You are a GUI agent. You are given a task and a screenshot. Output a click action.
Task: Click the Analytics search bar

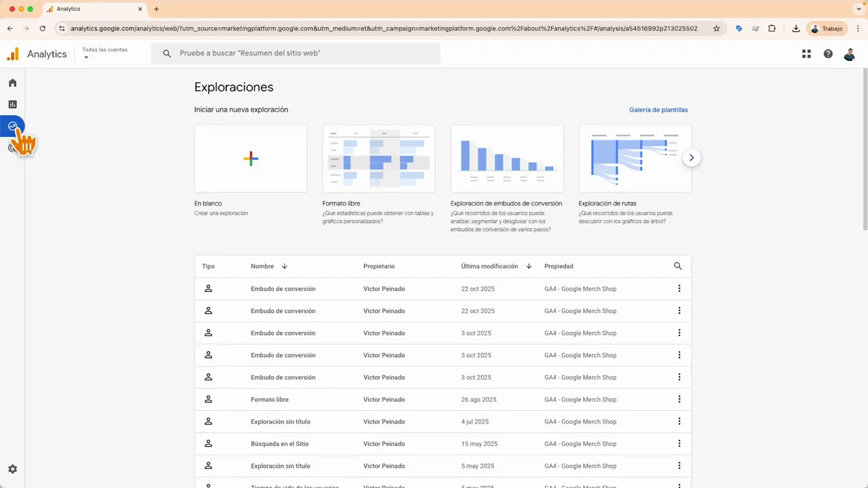(298, 53)
